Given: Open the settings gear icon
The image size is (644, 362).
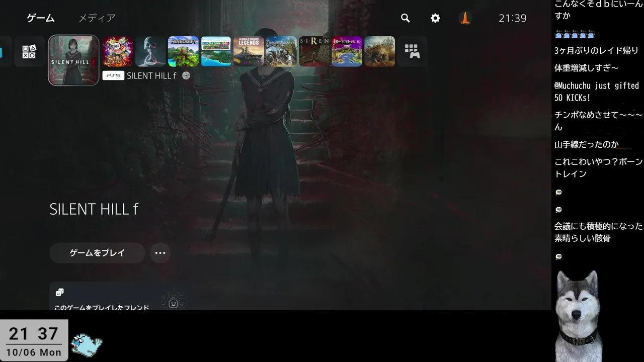Looking at the screenshot, I should (435, 18).
